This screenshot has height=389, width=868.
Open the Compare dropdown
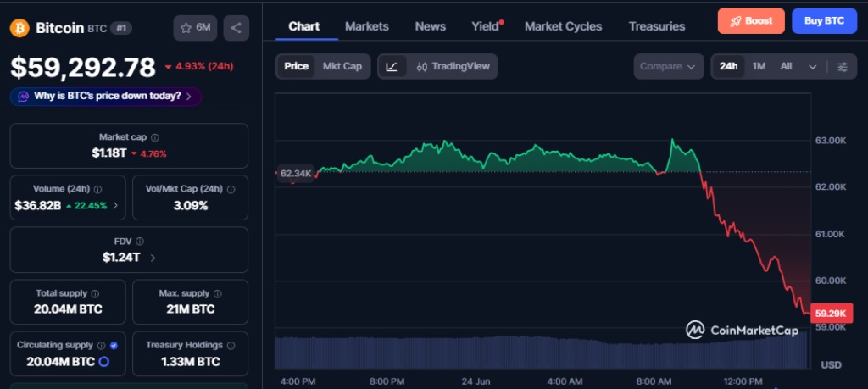coord(669,66)
